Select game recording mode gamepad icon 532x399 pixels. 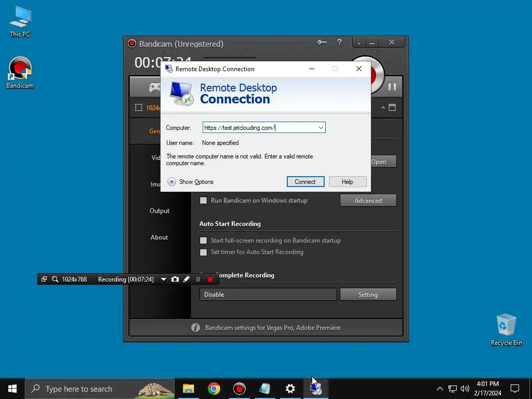(x=154, y=87)
